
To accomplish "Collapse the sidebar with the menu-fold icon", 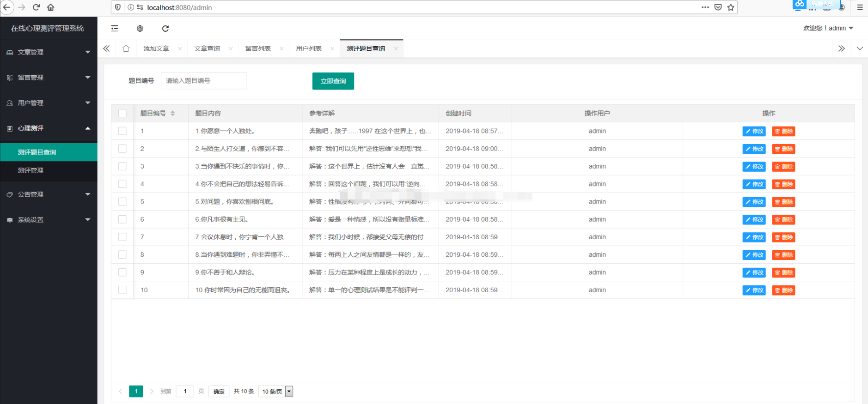I will pos(115,28).
